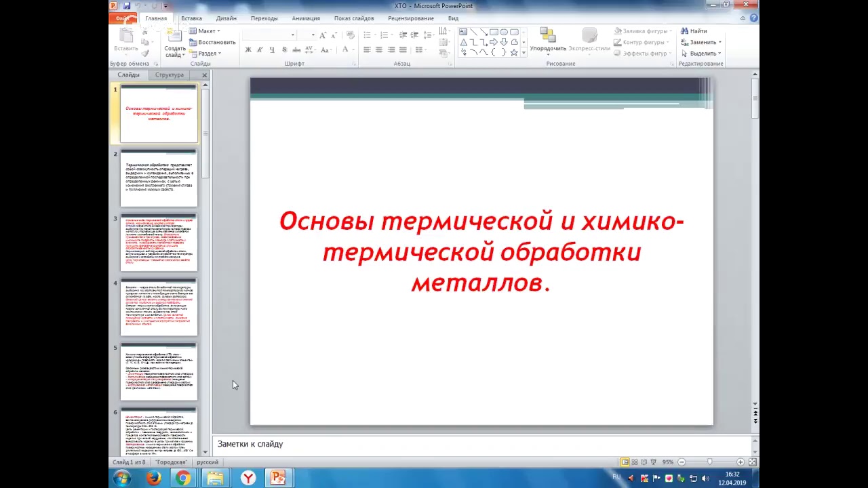Toggle italic К formatting
The height and width of the screenshot is (488, 868).
[x=260, y=49]
